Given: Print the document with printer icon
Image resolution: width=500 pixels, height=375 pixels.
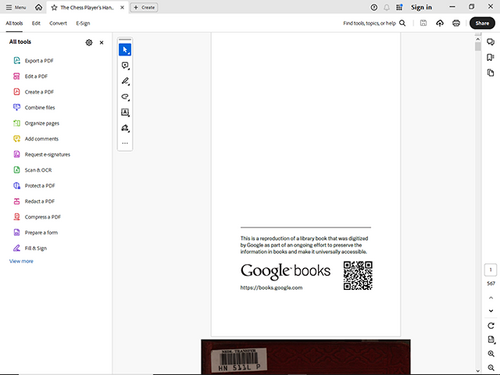Looking at the screenshot, I should (x=456, y=23).
